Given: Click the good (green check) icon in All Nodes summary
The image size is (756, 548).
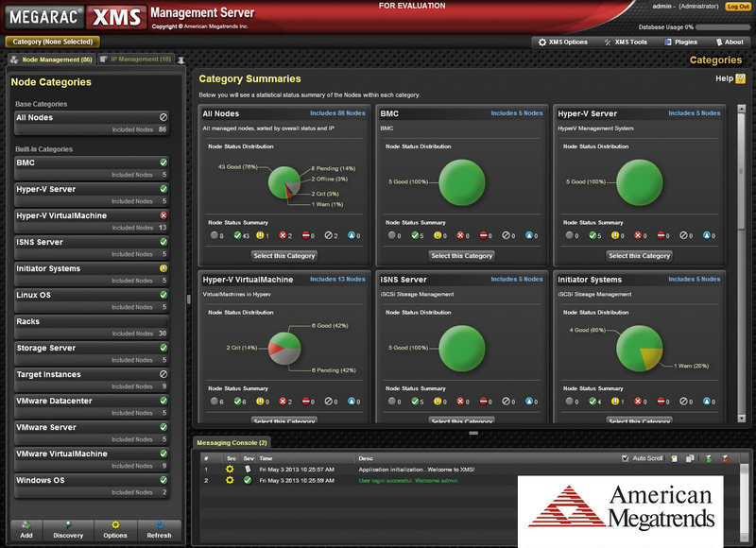Looking at the screenshot, I should (x=238, y=235).
